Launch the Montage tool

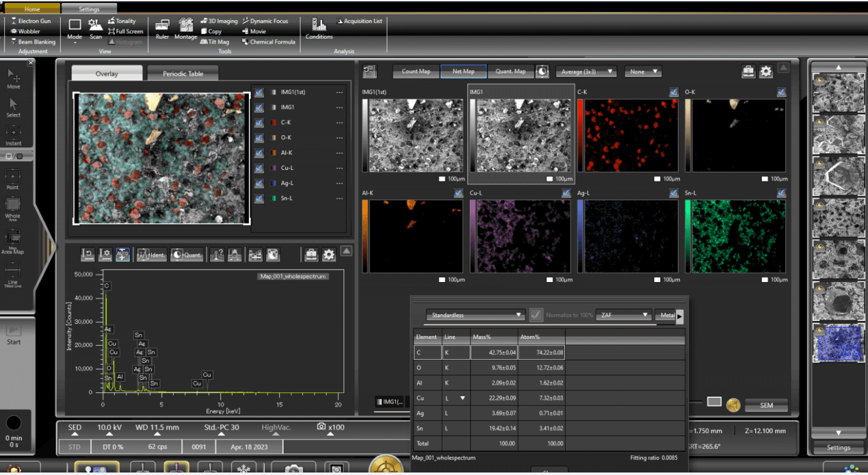pyautogui.click(x=186, y=28)
